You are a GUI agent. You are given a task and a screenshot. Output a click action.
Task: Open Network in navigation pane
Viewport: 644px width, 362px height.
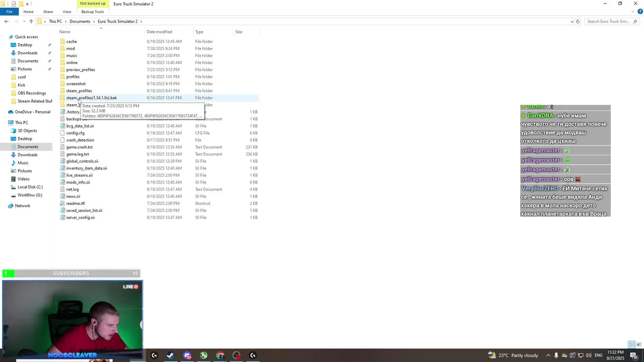coord(23,206)
